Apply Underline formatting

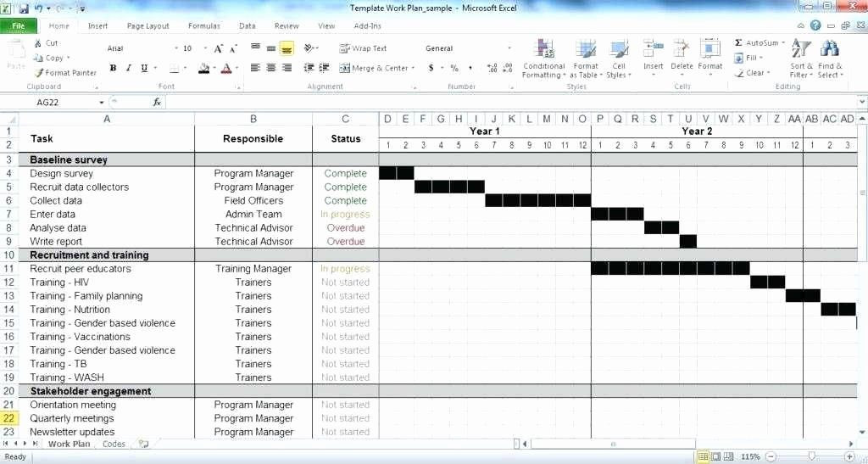coord(144,68)
